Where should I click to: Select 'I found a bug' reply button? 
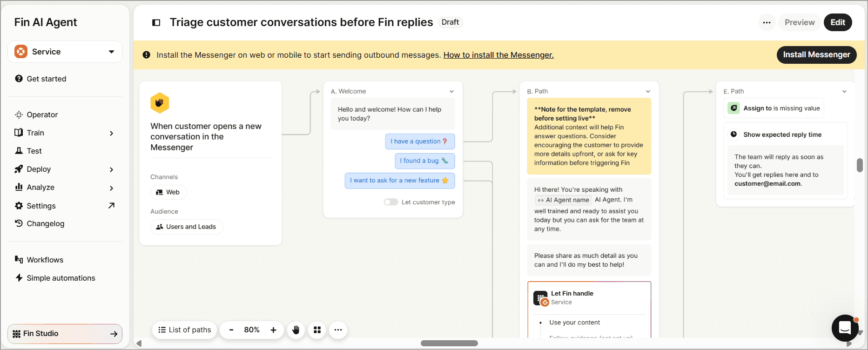424,161
